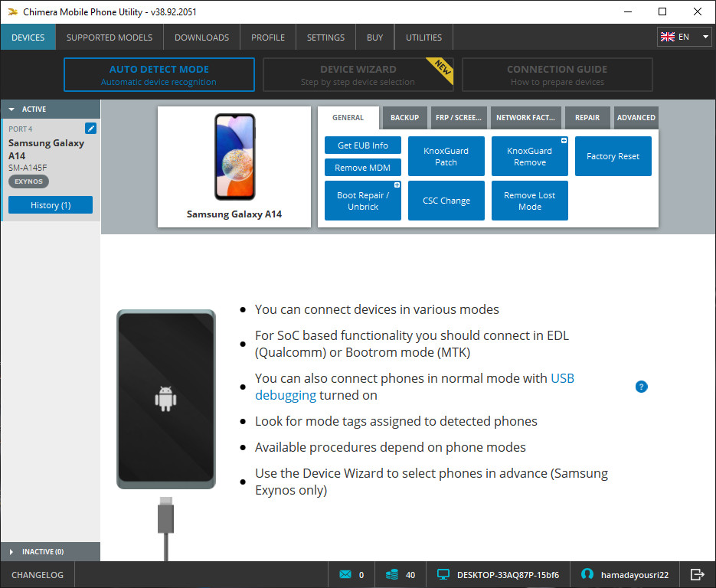Run the KnoxGuard Patch procedure

click(x=446, y=156)
